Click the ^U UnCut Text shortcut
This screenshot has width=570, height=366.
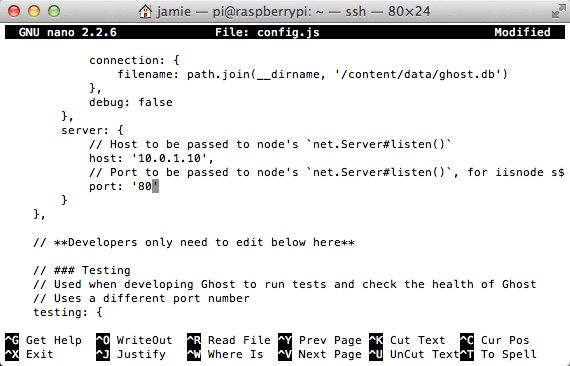point(414,354)
